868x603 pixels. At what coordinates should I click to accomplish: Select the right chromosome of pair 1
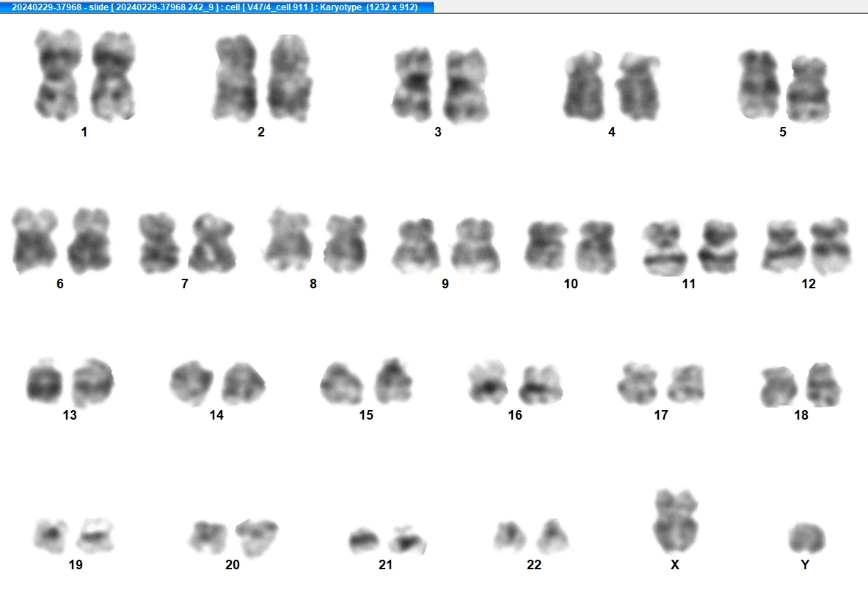click(114, 76)
